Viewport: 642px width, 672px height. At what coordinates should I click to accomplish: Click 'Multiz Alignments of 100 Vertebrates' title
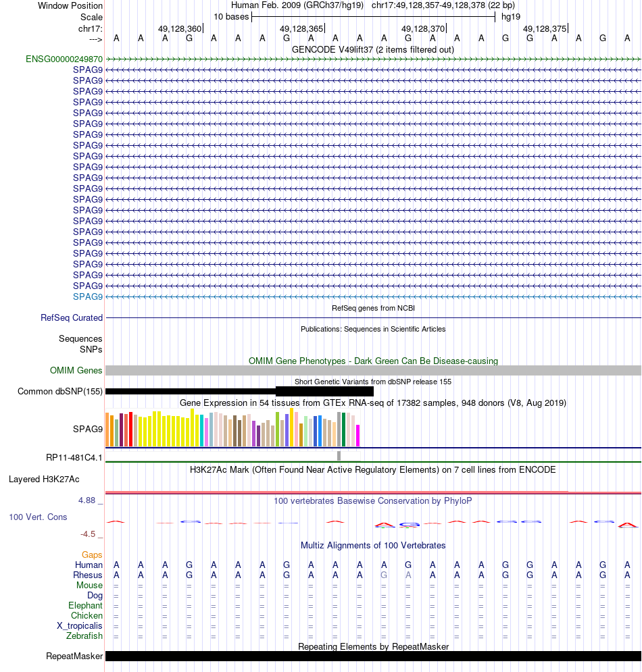373,545
